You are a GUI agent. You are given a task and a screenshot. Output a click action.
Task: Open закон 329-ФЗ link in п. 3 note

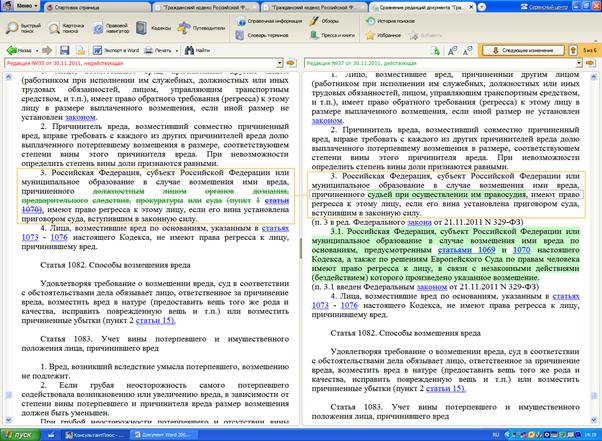point(419,222)
